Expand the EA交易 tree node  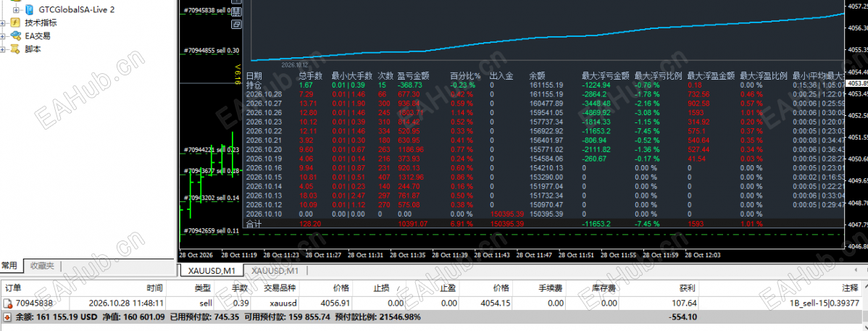(4, 36)
